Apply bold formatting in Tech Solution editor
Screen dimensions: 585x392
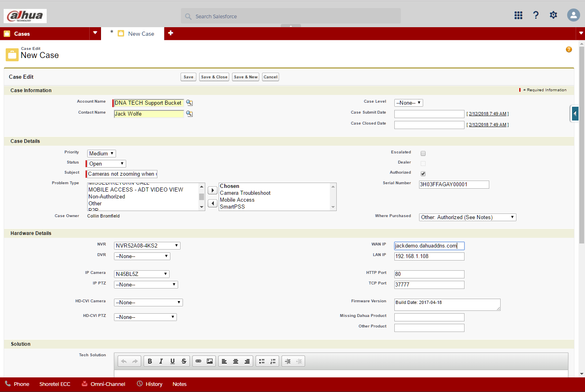pyautogui.click(x=150, y=361)
